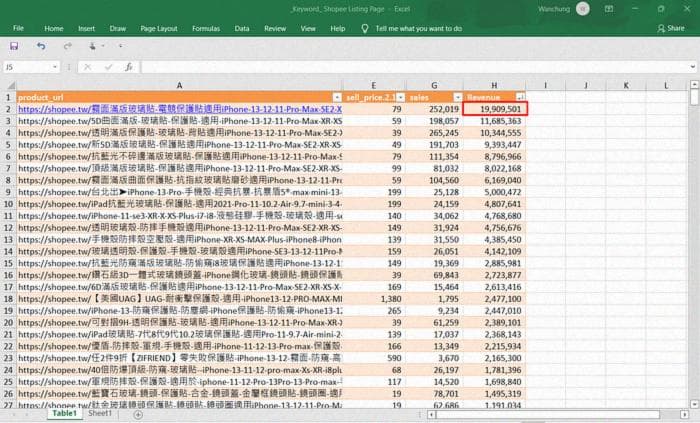The image size is (700, 423).
Task: Click the price cell 1,380
Action: (x=374, y=299)
